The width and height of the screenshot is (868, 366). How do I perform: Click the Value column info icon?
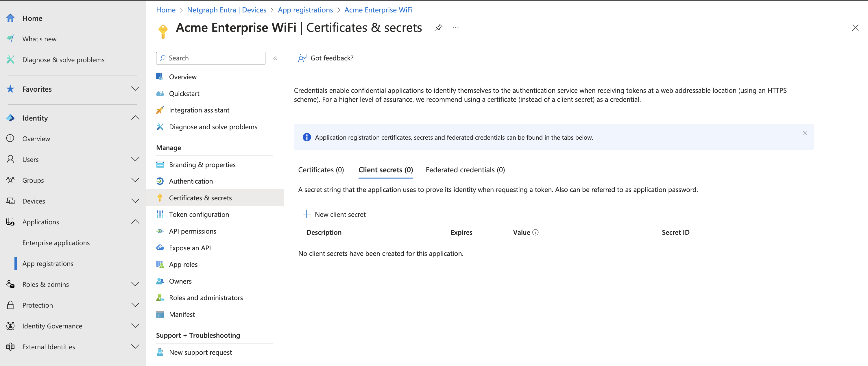[535, 232]
